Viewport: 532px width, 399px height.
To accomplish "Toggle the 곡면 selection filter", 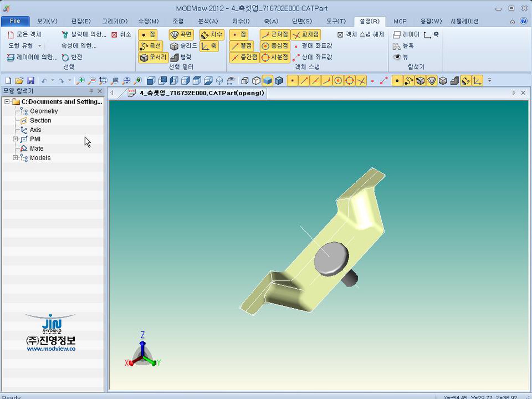I will (x=181, y=35).
